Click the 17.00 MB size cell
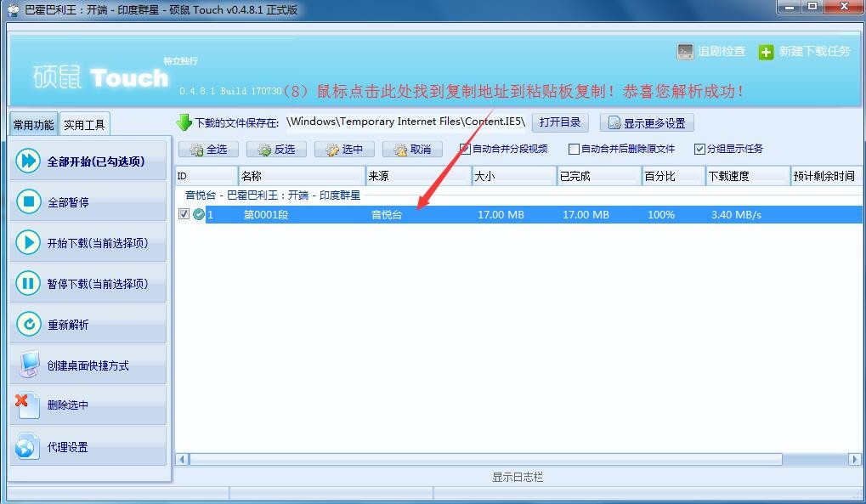The height and width of the screenshot is (504, 866). pos(501,215)
